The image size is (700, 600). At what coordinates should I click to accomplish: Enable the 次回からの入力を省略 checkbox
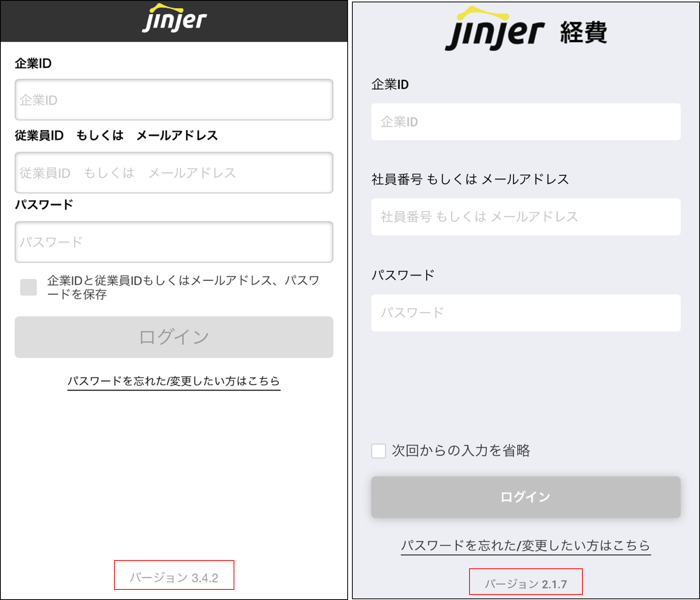click(379, 451)
